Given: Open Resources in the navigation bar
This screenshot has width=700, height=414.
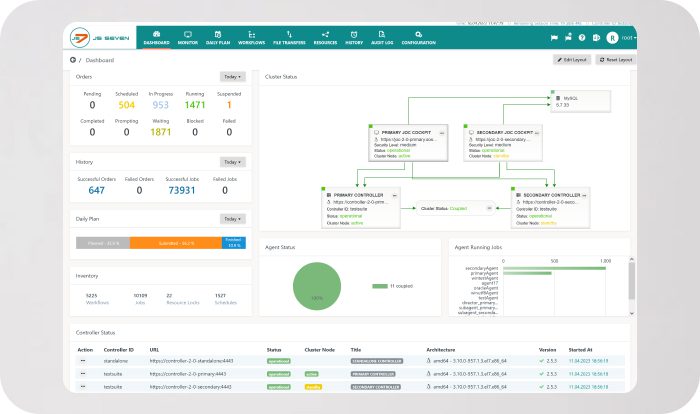Looking at the screenshot, I should click(326, 38).
